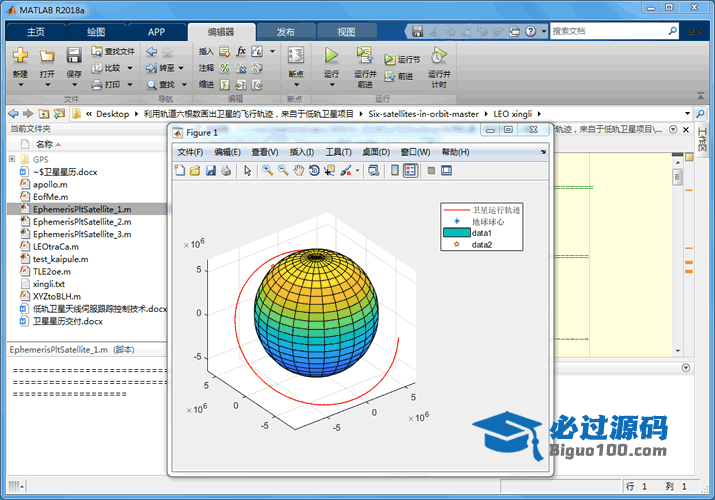Switch to the 绘图 (Plots) tab
Screen dimensions: 715x500
[96, 32]
